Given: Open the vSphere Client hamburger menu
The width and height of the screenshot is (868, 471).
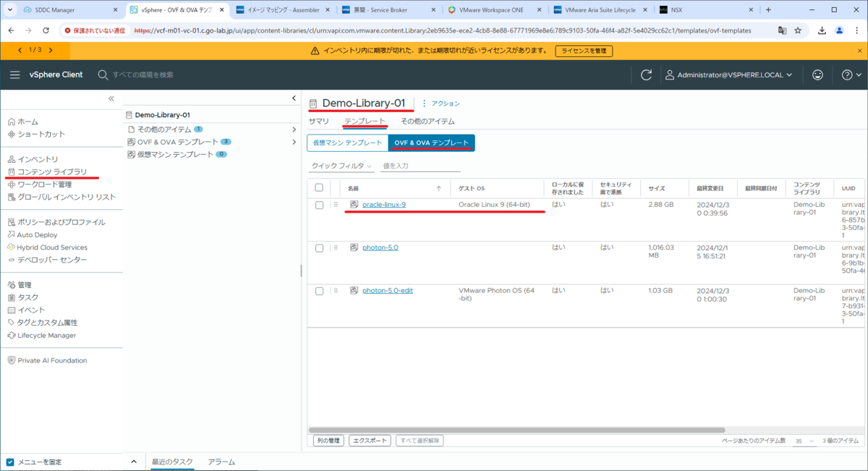Looking at the screenshot, I should pos(15,75).
